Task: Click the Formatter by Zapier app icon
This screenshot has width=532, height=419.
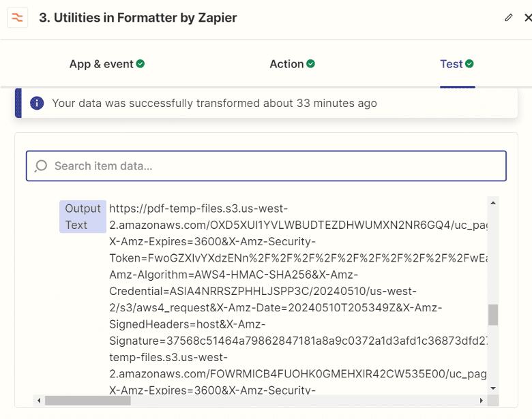Action: [17, 17]
